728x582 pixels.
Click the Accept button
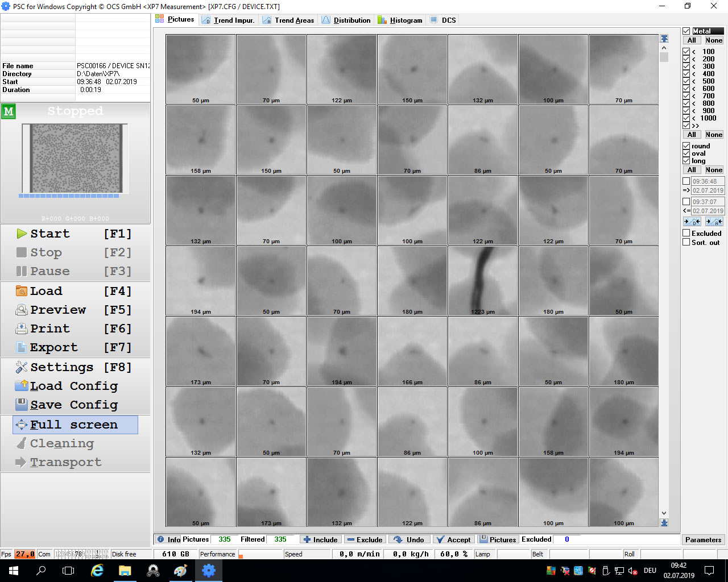click(453, 540)
